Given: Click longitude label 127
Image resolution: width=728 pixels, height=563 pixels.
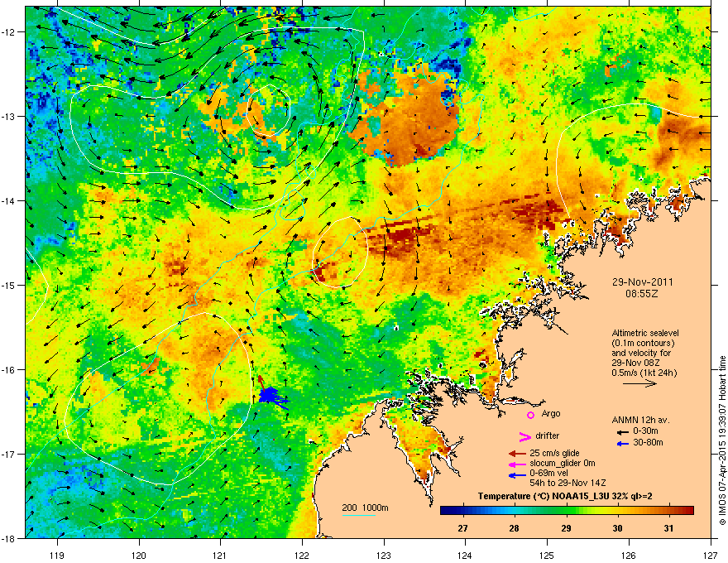Looking at the screenshot, I should pos(711,555).
